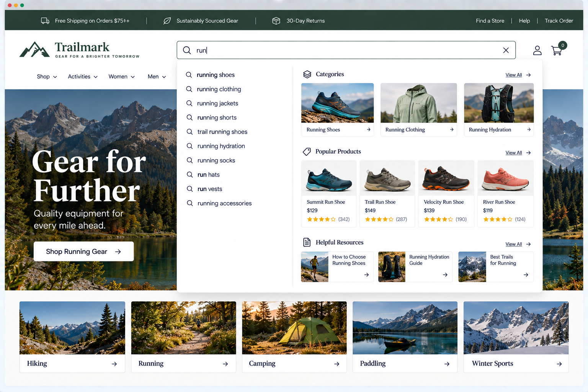Click the sustainably sourced leaf icon
Image resolution: width=588 pixels, height=392 pixels.
click(167, 21)
